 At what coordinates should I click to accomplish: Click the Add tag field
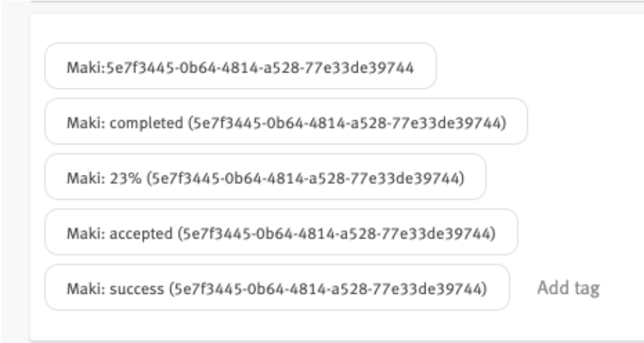568,288
